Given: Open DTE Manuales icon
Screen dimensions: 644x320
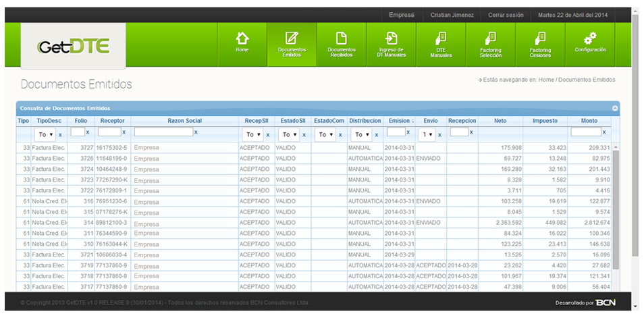Looking at the screenshot, I should pos(441,38).
